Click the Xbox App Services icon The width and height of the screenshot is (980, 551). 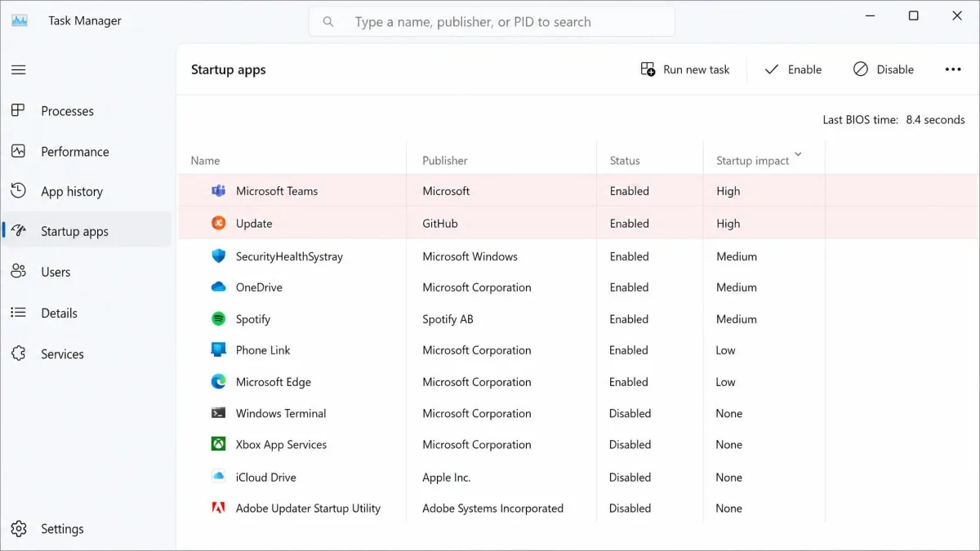[218, 444]
